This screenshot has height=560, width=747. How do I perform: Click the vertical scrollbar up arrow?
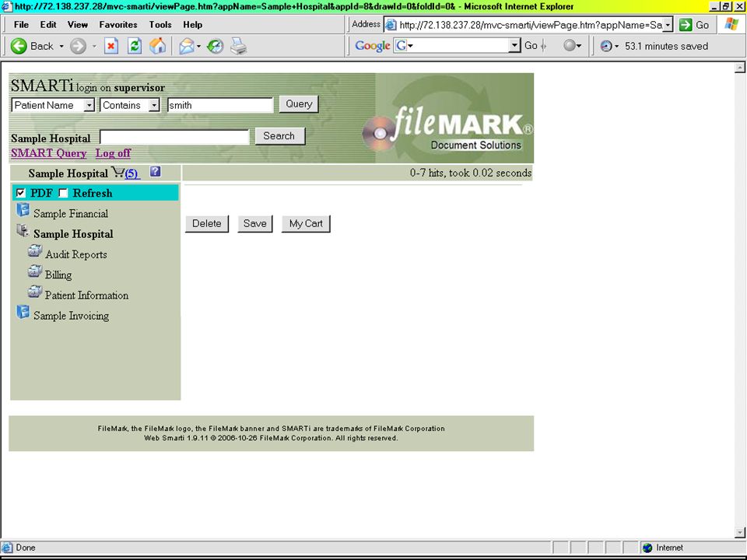(739, 68)
